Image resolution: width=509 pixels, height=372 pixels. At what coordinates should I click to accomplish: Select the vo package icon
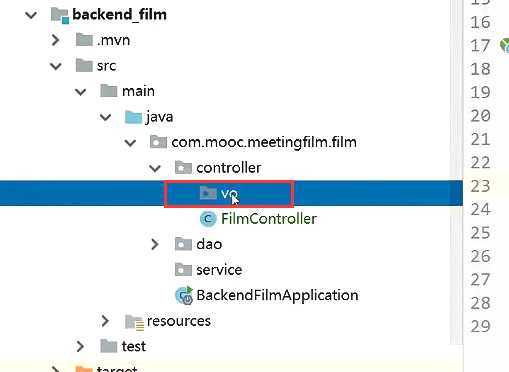click(x=208, y=193)
